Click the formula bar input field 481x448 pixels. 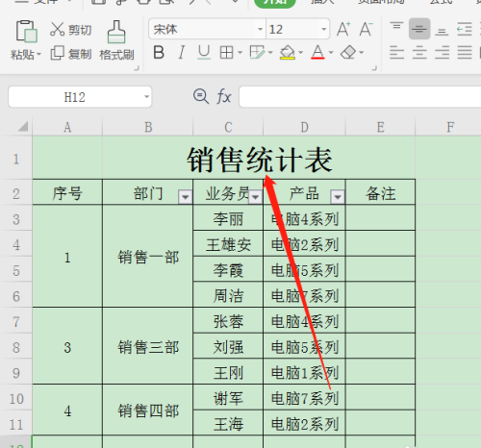[360, 96]
